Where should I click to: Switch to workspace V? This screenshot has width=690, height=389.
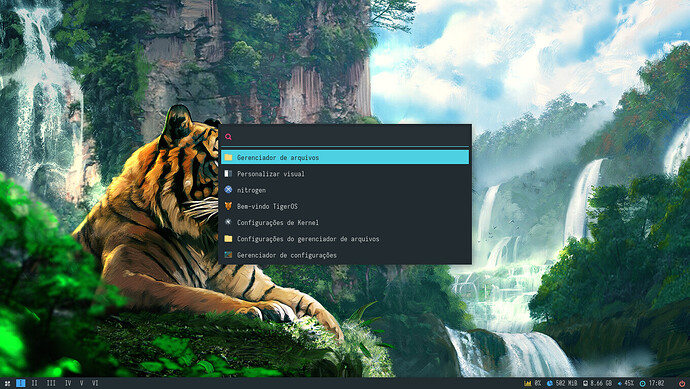tap(81, 383)
